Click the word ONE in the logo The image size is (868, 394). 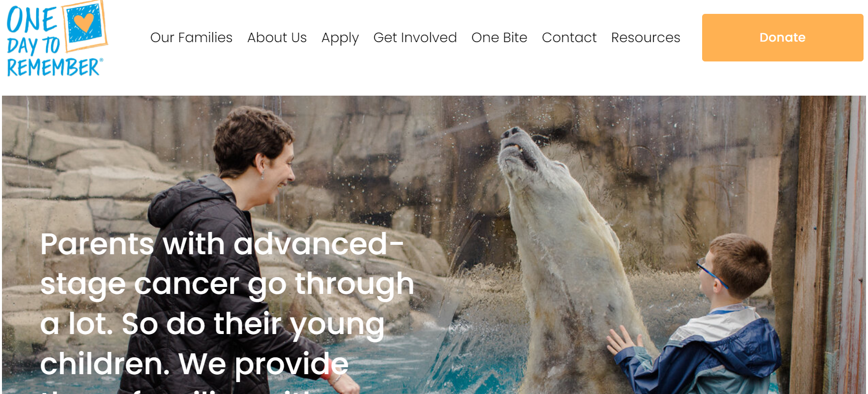[x=32, y=20]
